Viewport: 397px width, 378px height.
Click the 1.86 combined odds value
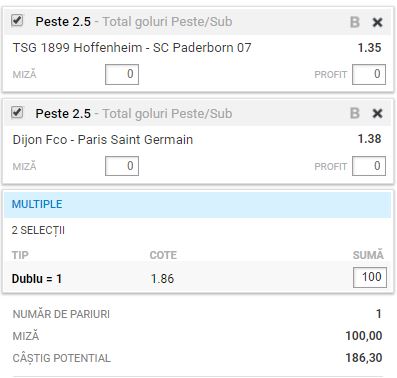pos(162,279)
